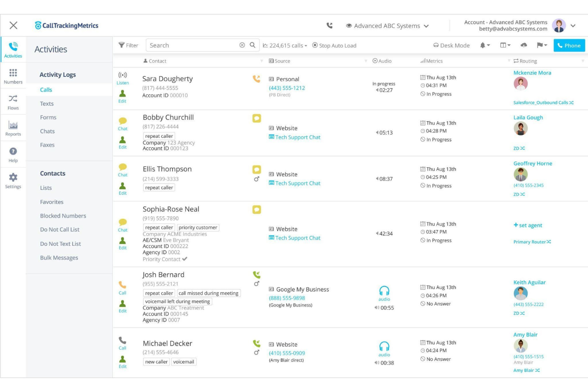Image resolution: width=588 pixels, height=392 pixels.
Task: Open the Flows section from the sidebar
Action: tap(13, 101)
